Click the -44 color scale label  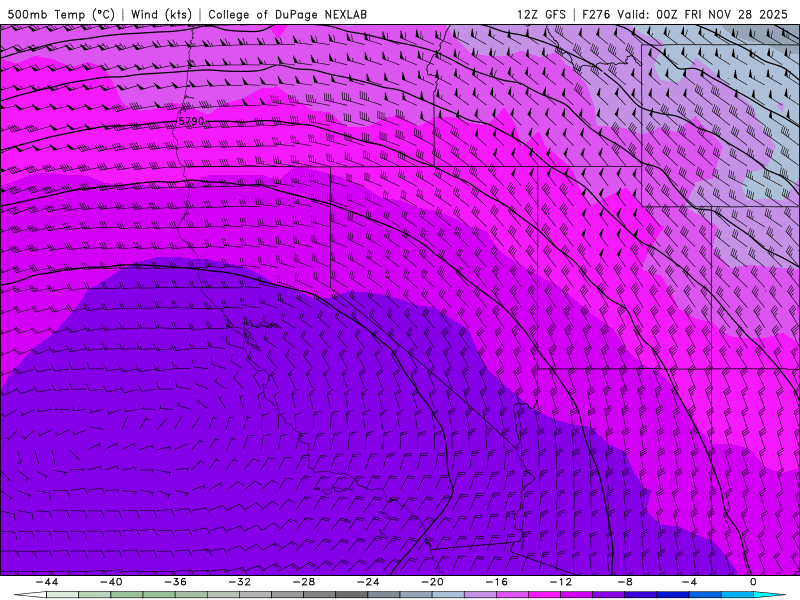click(46, 582)
